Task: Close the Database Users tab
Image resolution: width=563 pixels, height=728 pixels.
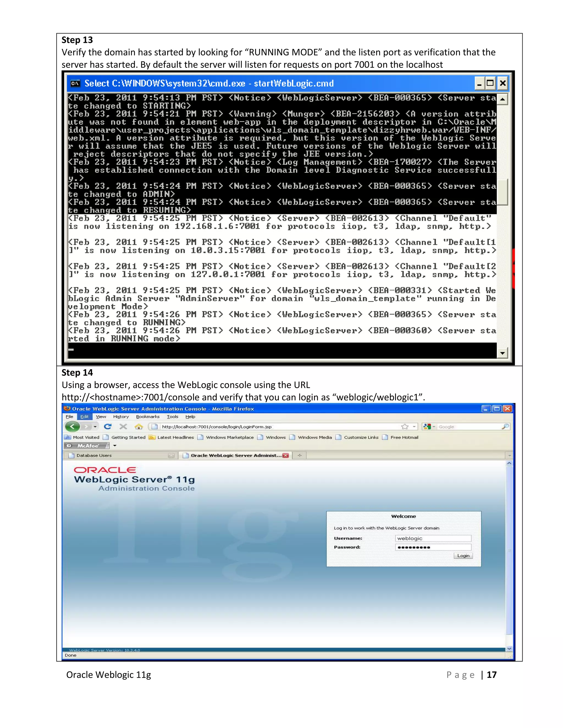Action: [x=171, y=455]
